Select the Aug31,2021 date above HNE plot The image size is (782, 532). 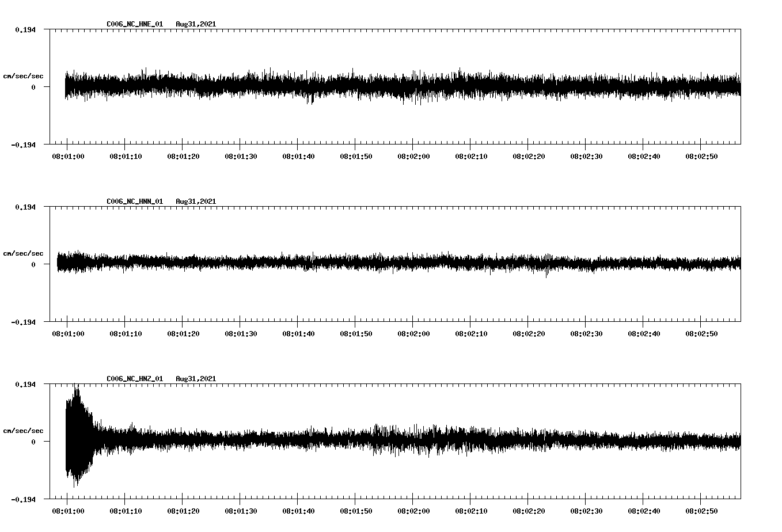[x=196, y=24]
